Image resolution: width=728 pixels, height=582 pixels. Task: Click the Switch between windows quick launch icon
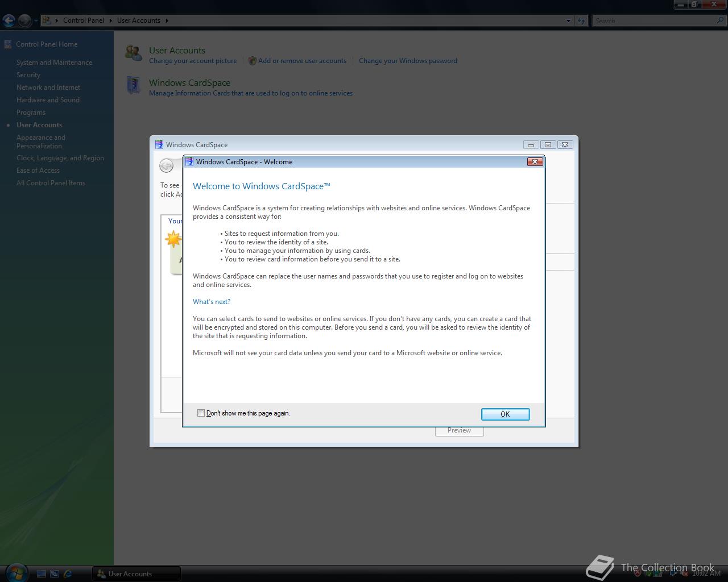[55, 574]
